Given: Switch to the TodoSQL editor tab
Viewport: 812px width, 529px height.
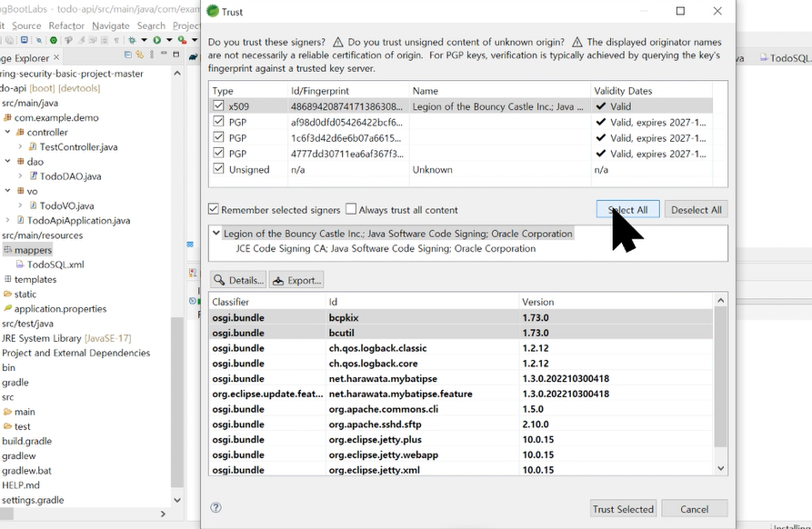Looking at the screenshot, I should [x=786, y=58].
